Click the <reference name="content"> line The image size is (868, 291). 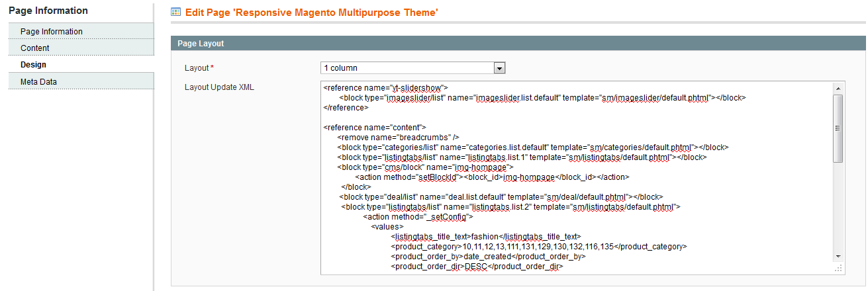(375, 127)
